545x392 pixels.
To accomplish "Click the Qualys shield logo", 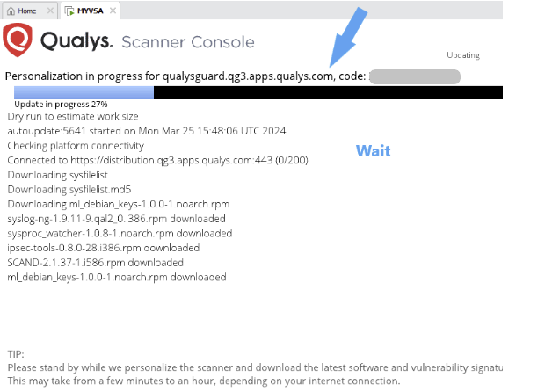I will pos(18,40).
